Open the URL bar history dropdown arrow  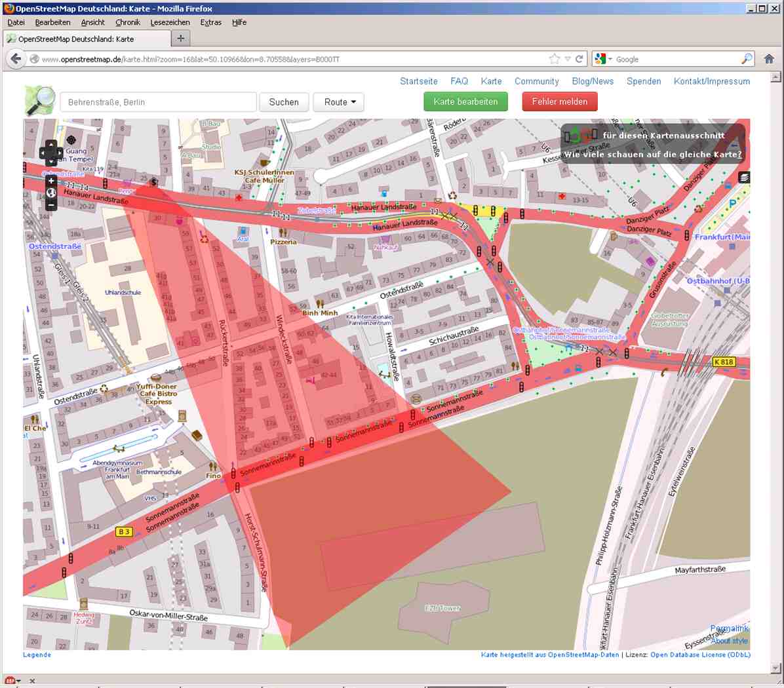click(x=568, y=59)
